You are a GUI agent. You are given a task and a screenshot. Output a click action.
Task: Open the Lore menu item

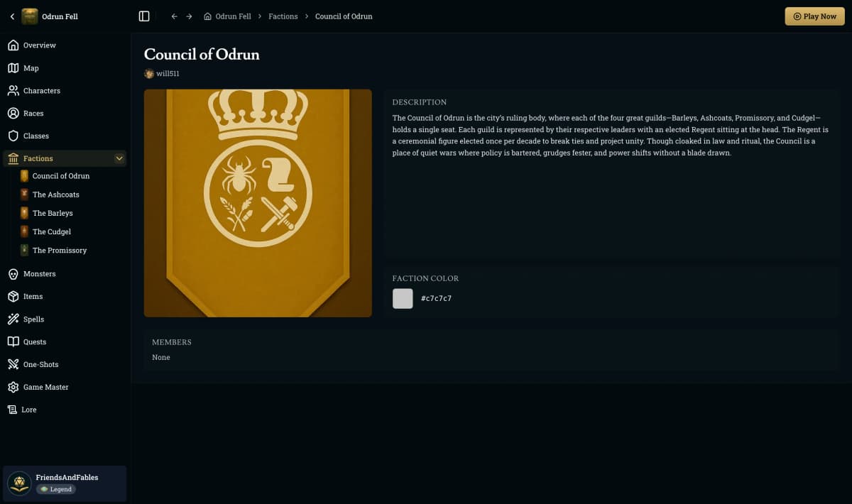coord(28,410)
